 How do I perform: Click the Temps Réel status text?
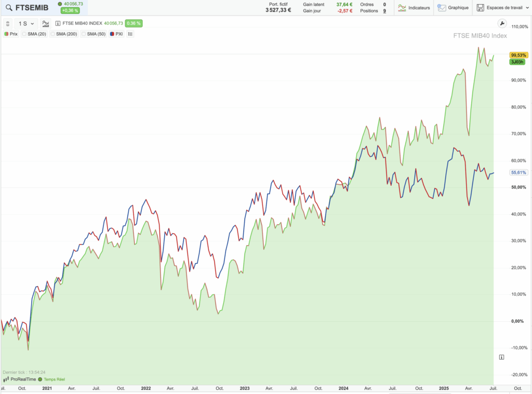54,379
